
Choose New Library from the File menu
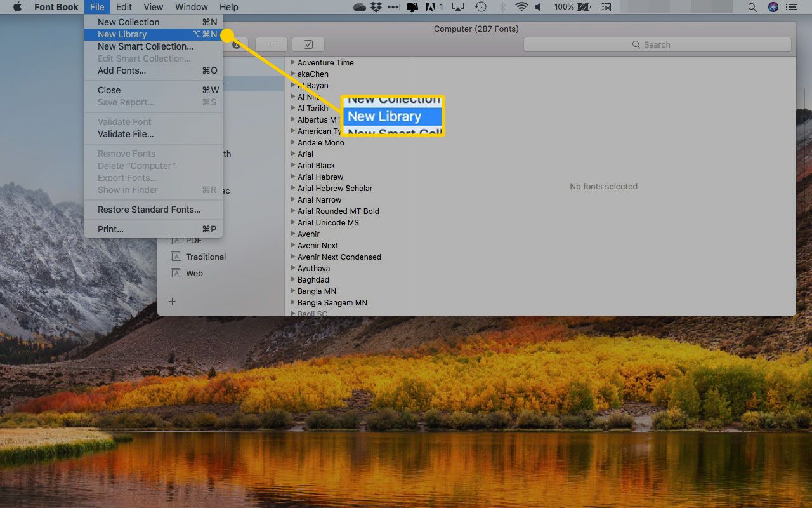tap(154, 34)
